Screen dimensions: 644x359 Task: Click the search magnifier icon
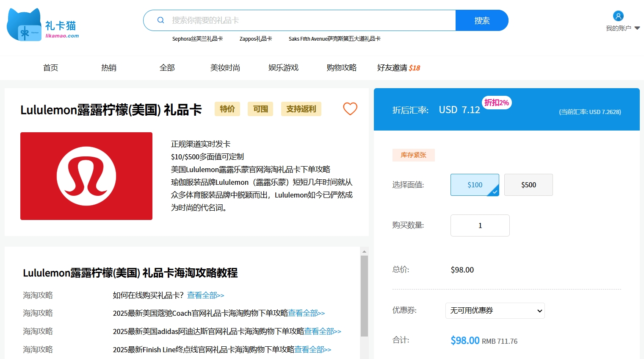tap(160, 20)
